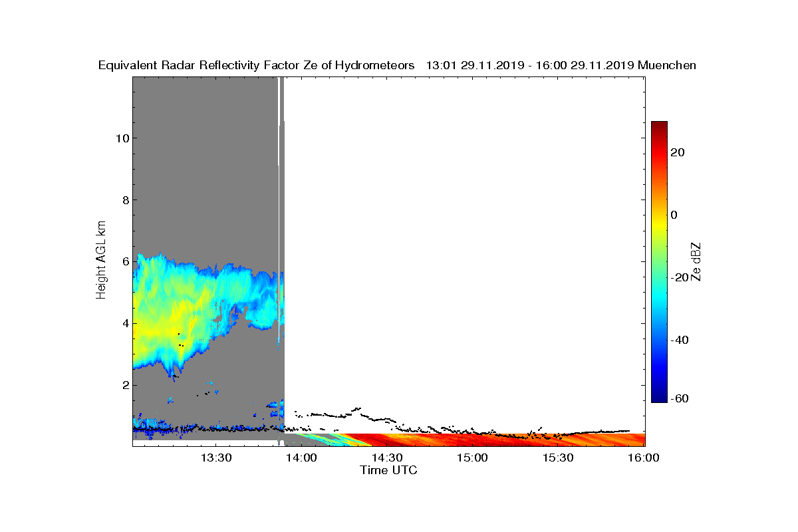Click the colorbar value -60
The width and height of the screenshot is (798, 532).
[x=680, y=398]
